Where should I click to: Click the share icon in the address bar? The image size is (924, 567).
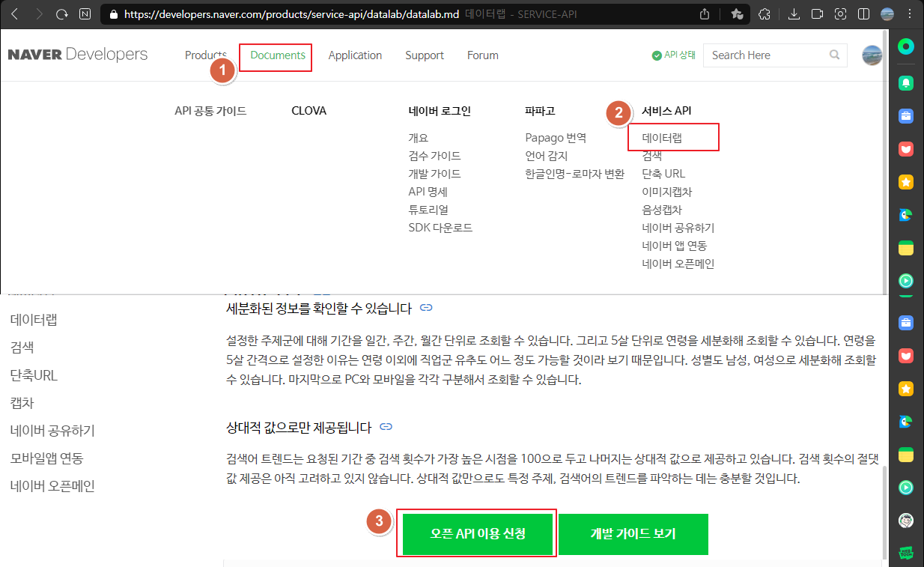pyautogui.click(x=705, y=14)
